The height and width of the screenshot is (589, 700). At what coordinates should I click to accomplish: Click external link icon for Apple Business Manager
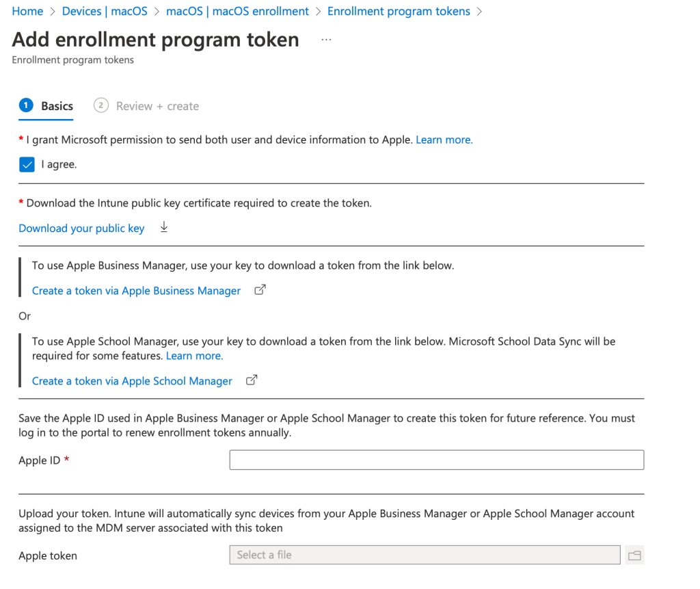click(x=260, y=290)
